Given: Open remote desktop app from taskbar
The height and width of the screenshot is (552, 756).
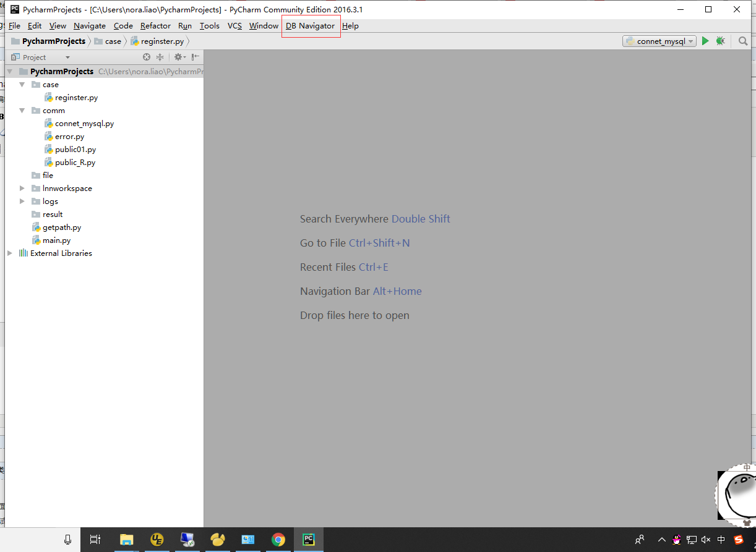Looking at the screenshot, I should tap(187, 540).
